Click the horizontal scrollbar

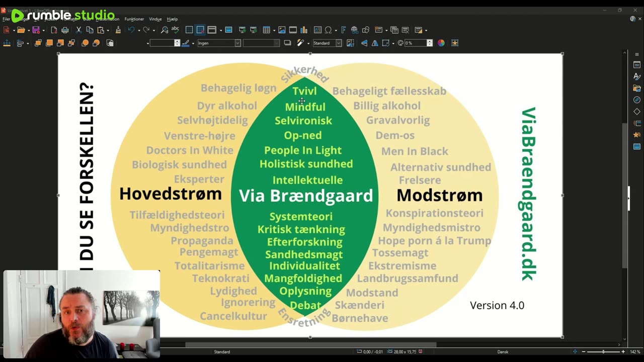pyautogui.click(x=310, y=345)
